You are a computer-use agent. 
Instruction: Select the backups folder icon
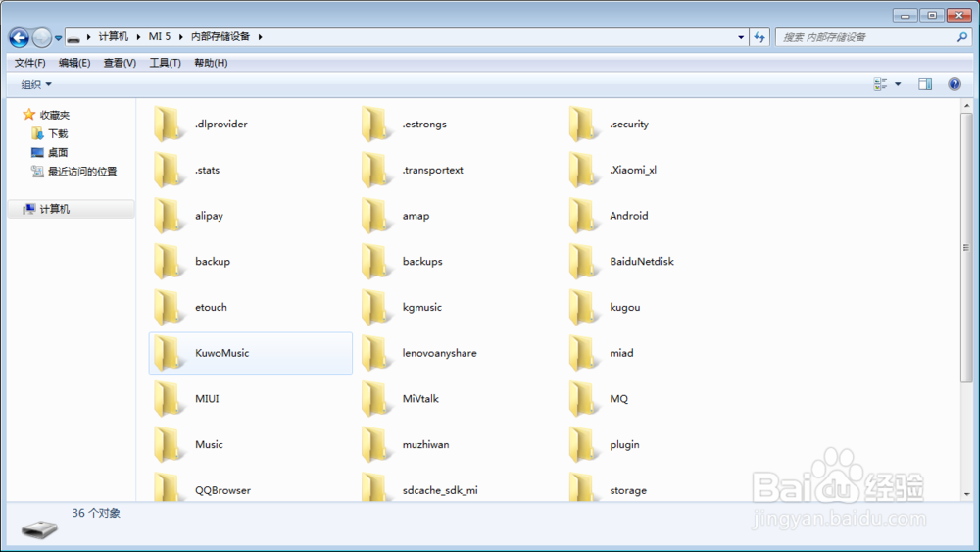tap(376, 261)
